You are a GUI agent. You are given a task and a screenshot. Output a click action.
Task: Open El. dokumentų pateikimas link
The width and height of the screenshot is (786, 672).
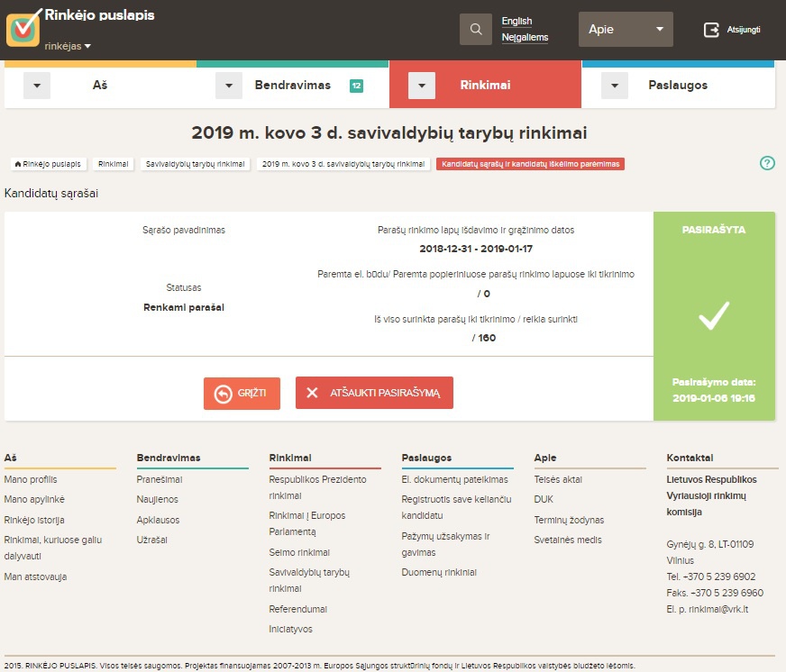click(454, 479)
